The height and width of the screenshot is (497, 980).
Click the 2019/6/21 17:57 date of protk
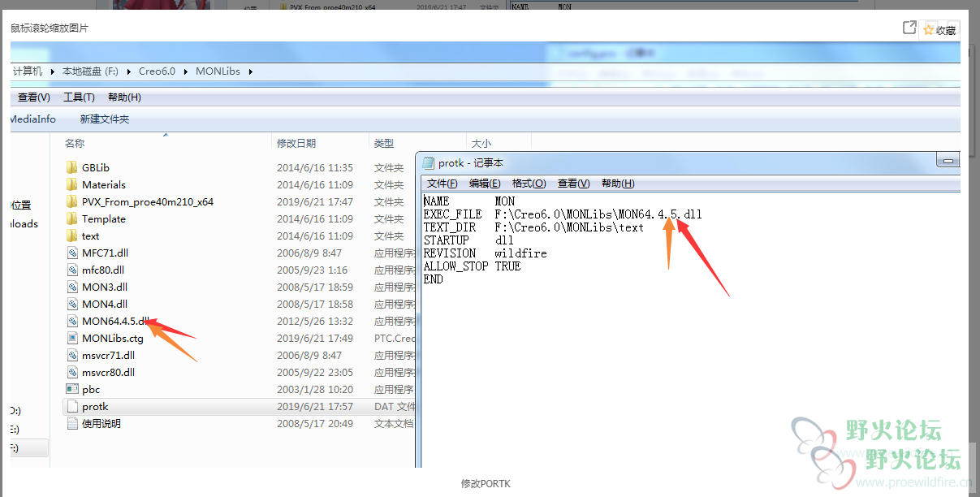[315, 407]
